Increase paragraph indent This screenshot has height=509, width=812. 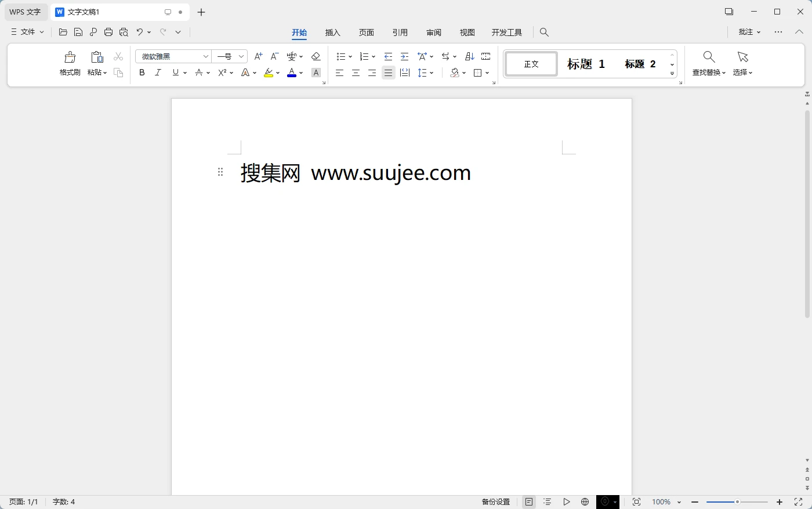(405, 56)
